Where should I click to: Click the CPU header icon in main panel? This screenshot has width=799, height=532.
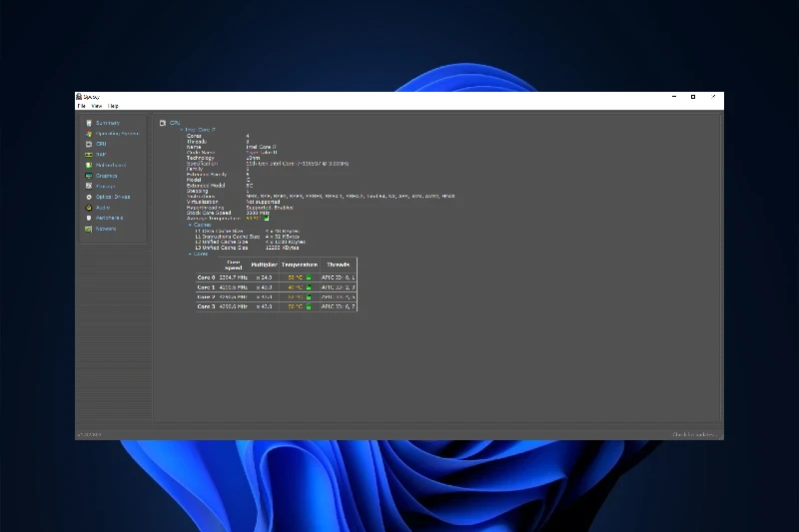coord(163,123)
